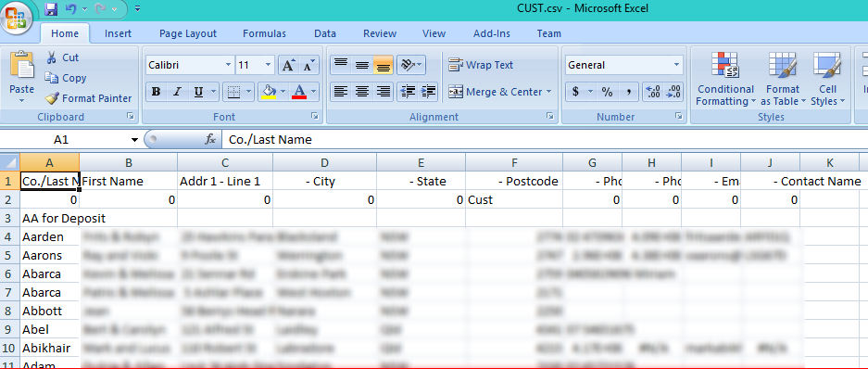Open Clipboard pane dialog launcher
868x369 pixels.
pos(131,116)
